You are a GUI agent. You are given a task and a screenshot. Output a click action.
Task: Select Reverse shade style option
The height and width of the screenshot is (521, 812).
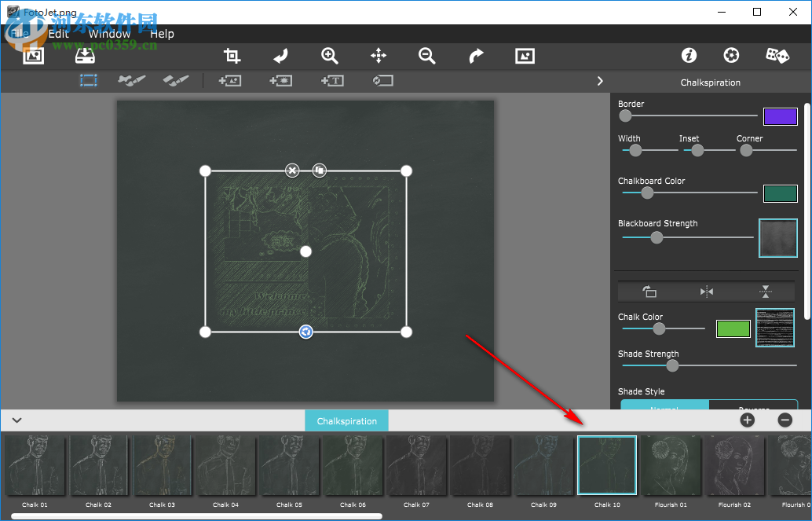pyautogui.click(x=752, y=406)
